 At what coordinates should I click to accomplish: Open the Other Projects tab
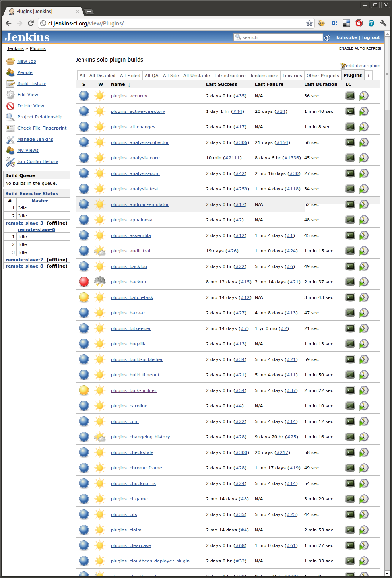[x=323, y=76]
